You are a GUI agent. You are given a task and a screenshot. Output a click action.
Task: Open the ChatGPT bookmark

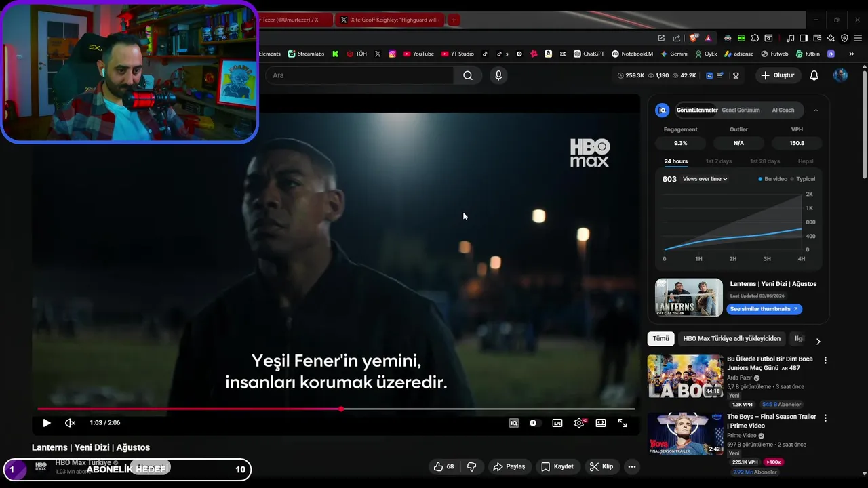[x=589, y=54]
